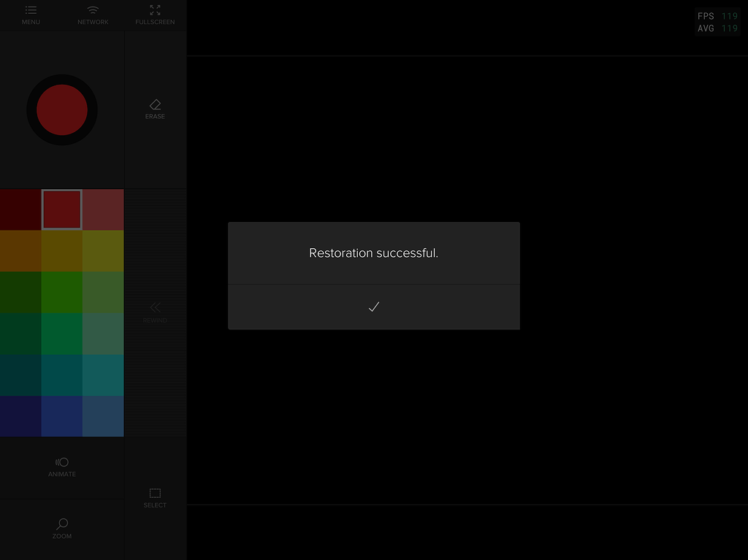Choose the dark navy swatch

(20, 416)
